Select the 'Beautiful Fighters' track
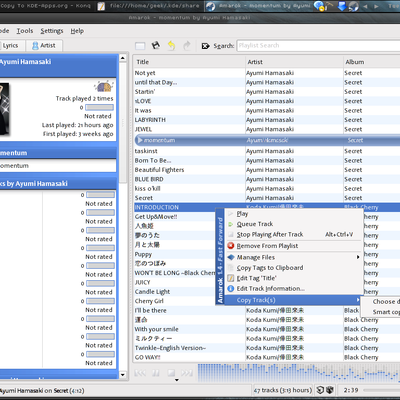The image size is (400, 400). click(x=267, y=170)
